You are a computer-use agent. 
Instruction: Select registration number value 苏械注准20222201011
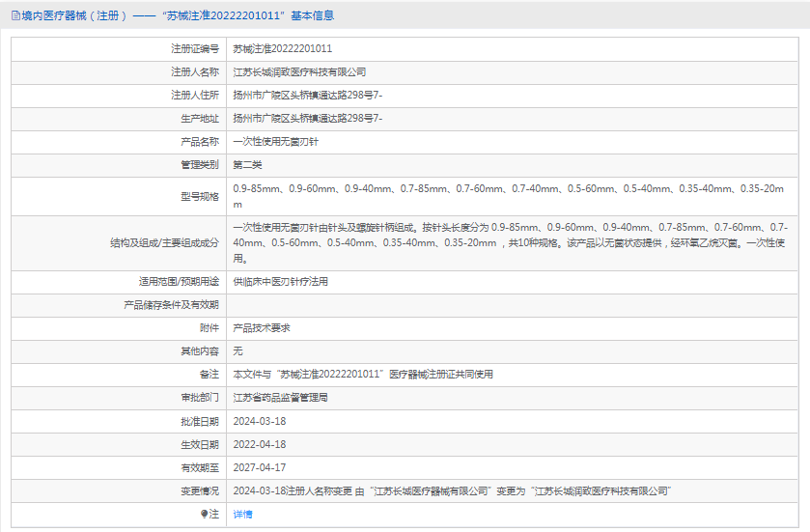(283, 48)
